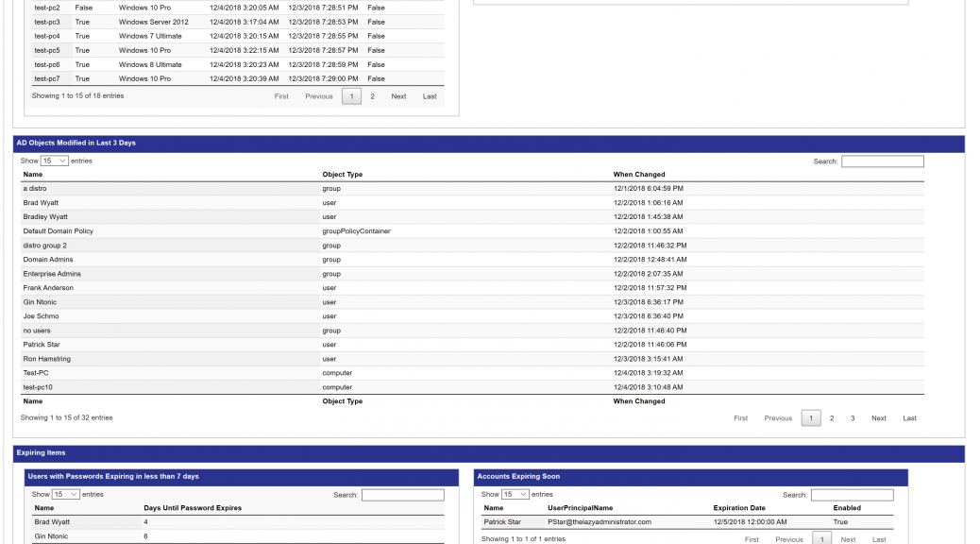This screenshot has height=544, width=980.
Task: Click 'Windows 7 Ultimate' cell
Action: [150, 36]
